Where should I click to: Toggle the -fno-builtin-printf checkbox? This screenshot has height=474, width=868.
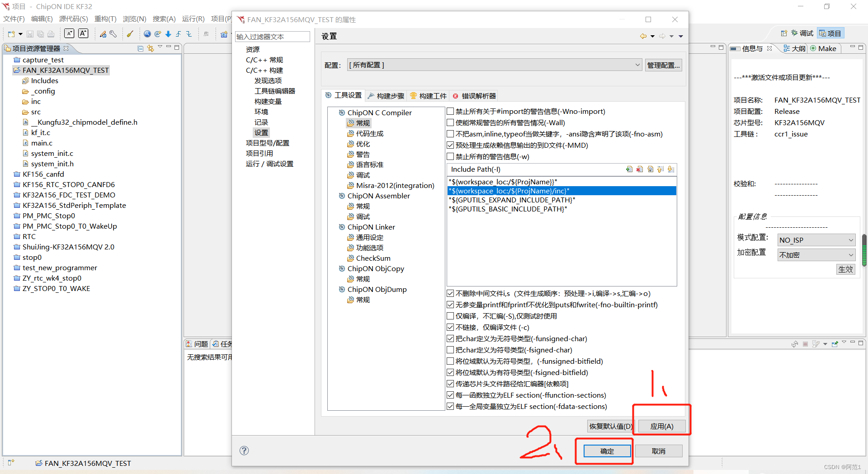[450, 305]
